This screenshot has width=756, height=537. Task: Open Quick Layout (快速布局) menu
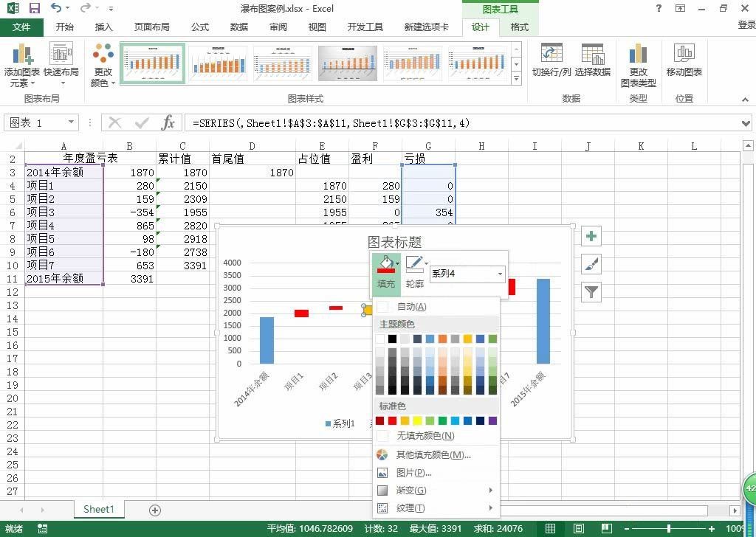pyautogui.click(x=61, y=64)
